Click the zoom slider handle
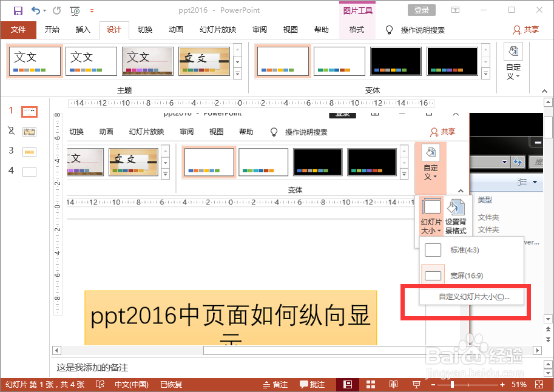Screen dimensions: 554x392 coord(452,385)
